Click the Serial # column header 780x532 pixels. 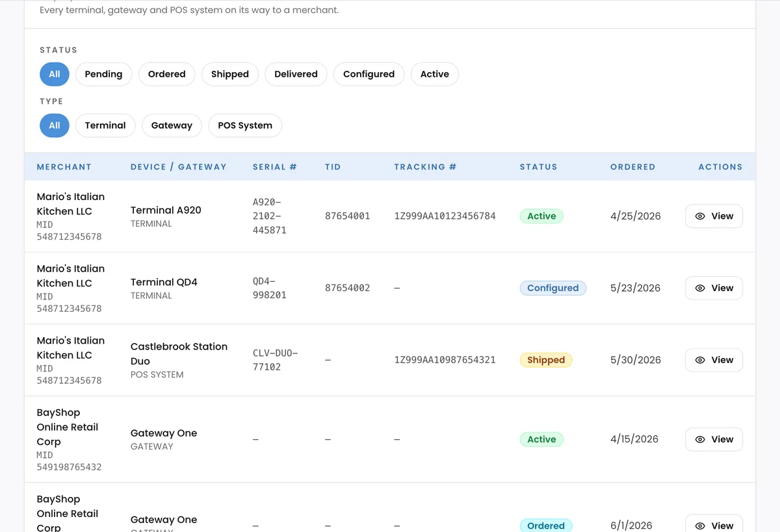coord(275,167)
